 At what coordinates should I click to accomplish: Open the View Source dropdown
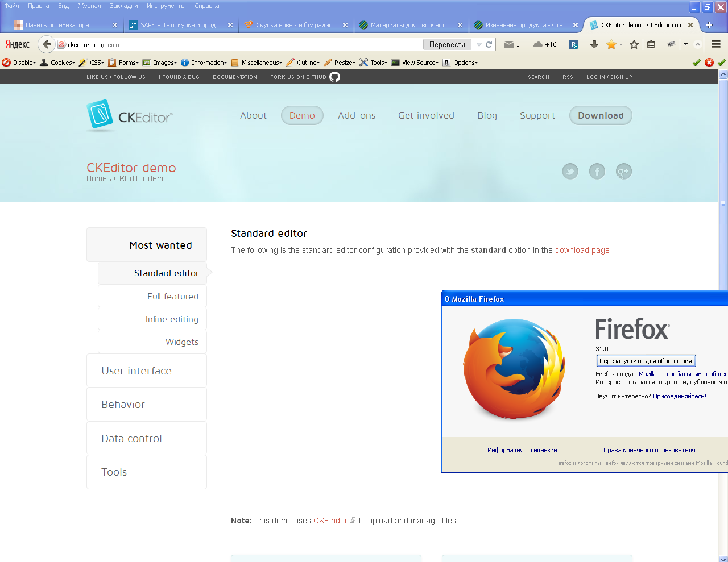(x=415, y=63)
